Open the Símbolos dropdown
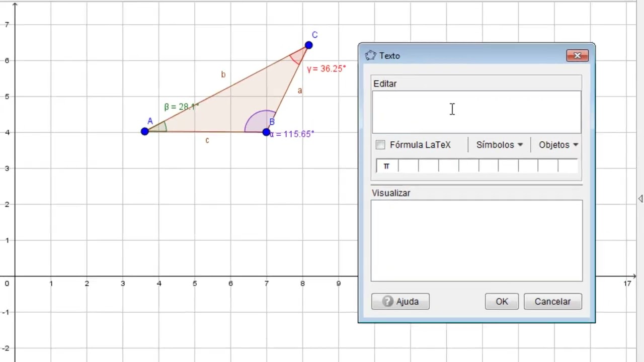 499,145
